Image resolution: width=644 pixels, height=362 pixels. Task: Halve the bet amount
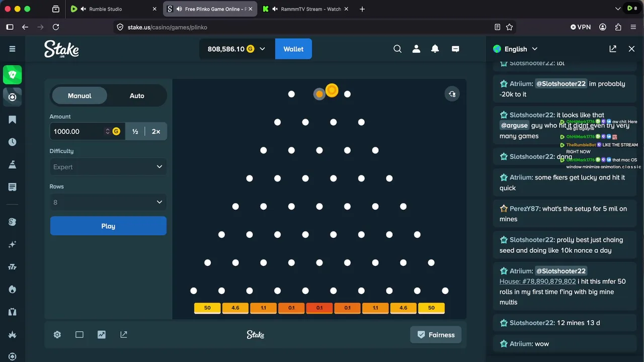click(135, 131)
